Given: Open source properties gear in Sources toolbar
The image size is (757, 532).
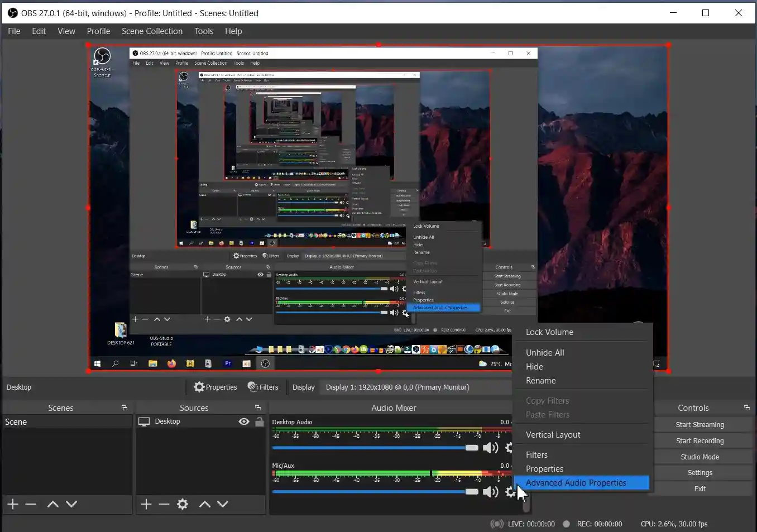Looking at the screenshot, I should [x=183, y=504].
